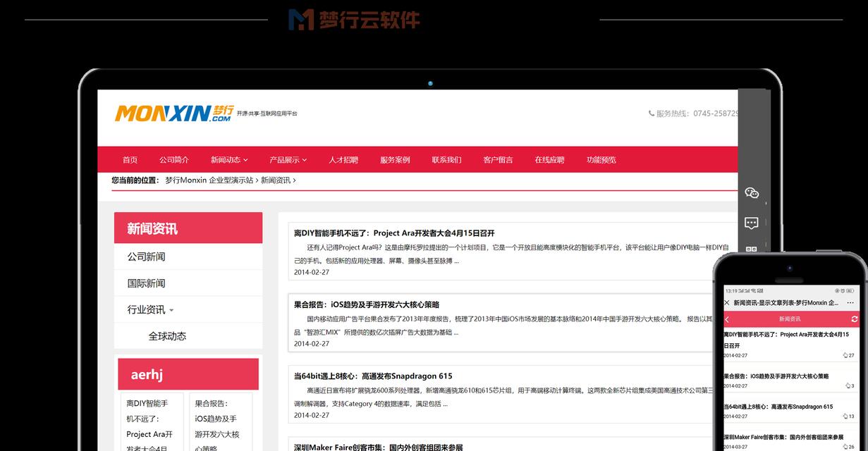Tap the back arrow on the phone's red bar
Viewport: 868px width, 451px height.
point(728,319)
